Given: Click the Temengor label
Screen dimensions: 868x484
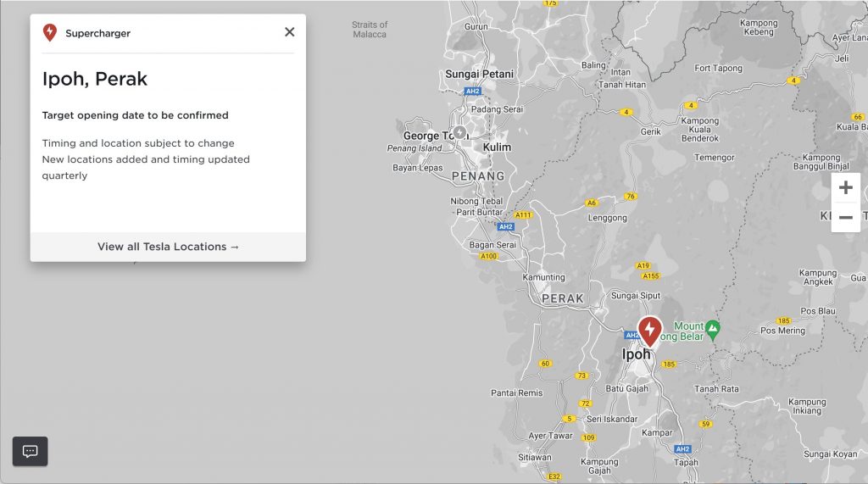Looking at the screenshot, I should 714,158.
